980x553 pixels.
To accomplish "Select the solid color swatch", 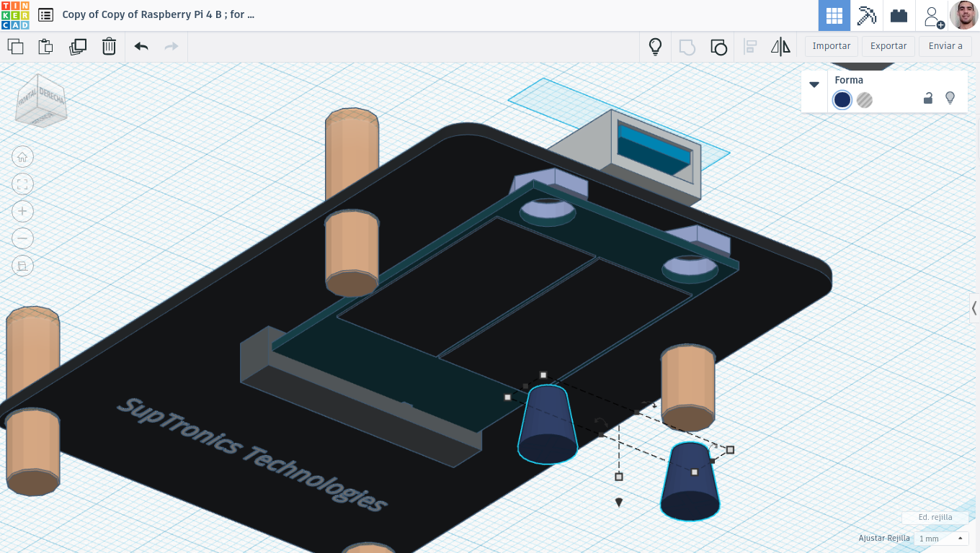I will click(842, 100).
